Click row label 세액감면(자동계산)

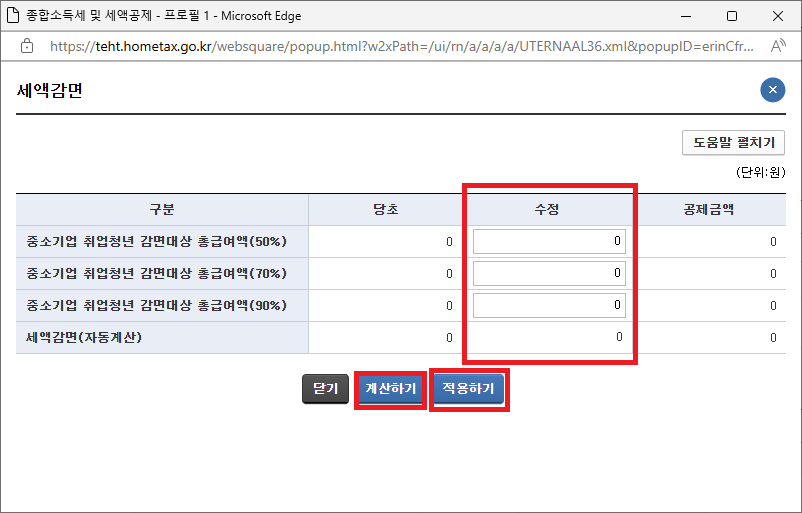pyautogui.click(x=84, y=338)
